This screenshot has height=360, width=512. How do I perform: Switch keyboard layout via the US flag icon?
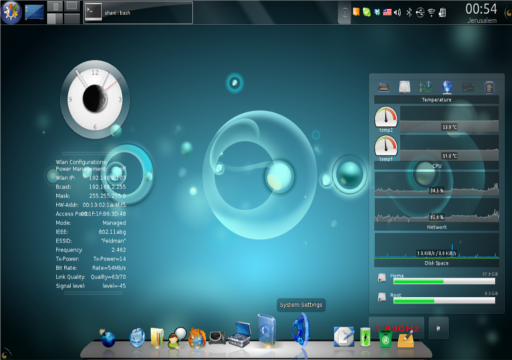[387, 12]
